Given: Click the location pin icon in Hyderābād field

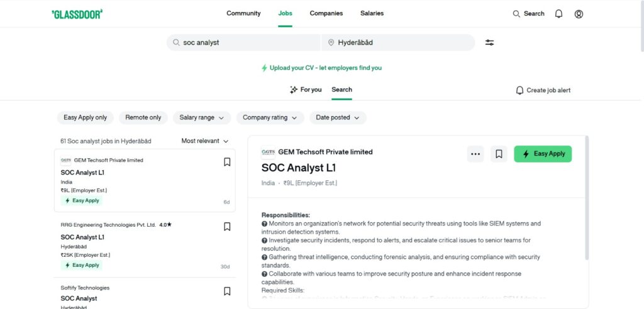Looking at the screenshot, I should click(x=331, y=43).
